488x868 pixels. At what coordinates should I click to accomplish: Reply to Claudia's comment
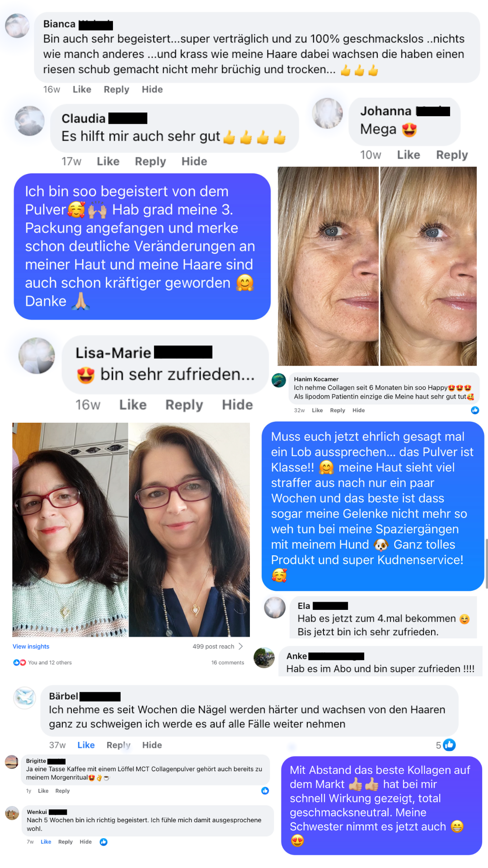pos(150,161)
